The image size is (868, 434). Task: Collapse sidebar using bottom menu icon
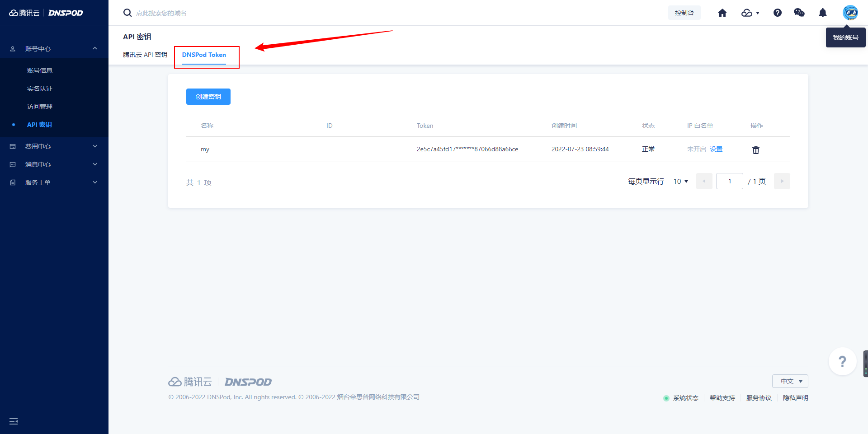[14, 421]
